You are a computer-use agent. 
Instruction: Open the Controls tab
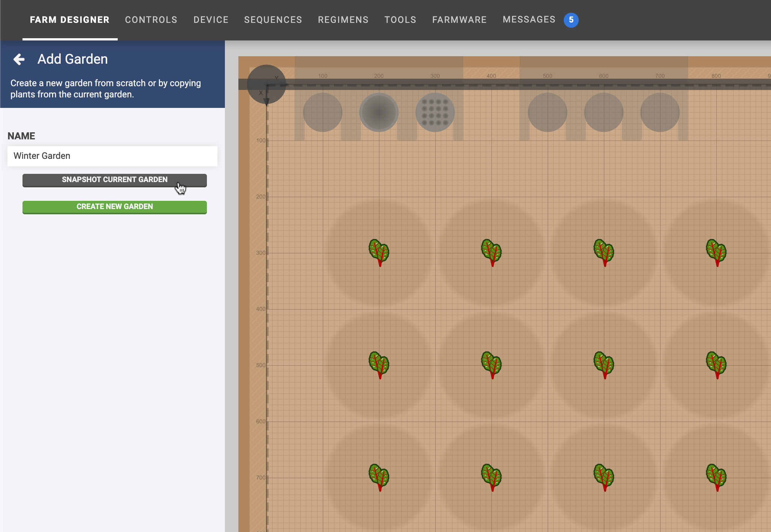point(151,20)
